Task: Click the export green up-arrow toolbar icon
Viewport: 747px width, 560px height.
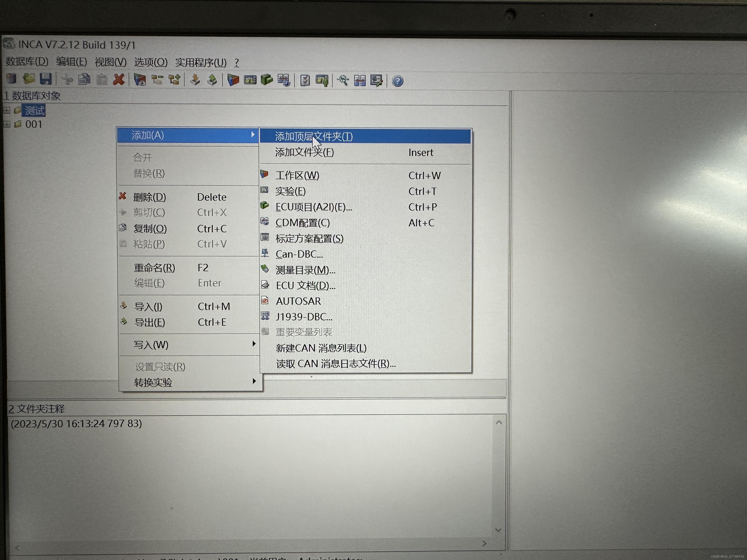Action: click(212, 80)
